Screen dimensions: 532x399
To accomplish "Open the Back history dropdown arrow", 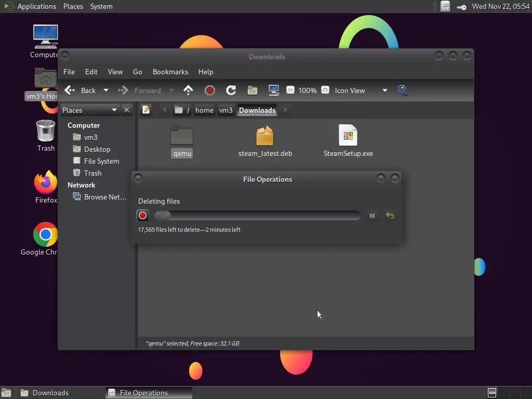I will tap(106, 90).
